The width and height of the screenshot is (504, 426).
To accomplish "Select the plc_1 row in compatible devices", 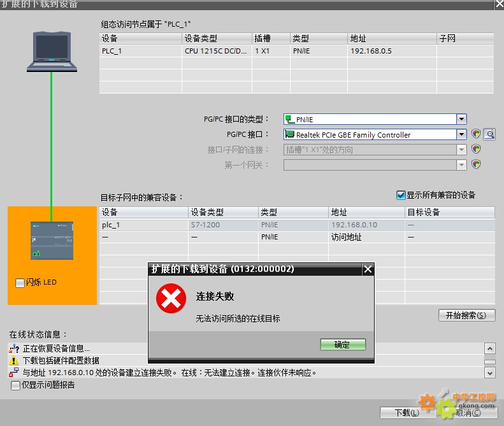I will (297, 225).
